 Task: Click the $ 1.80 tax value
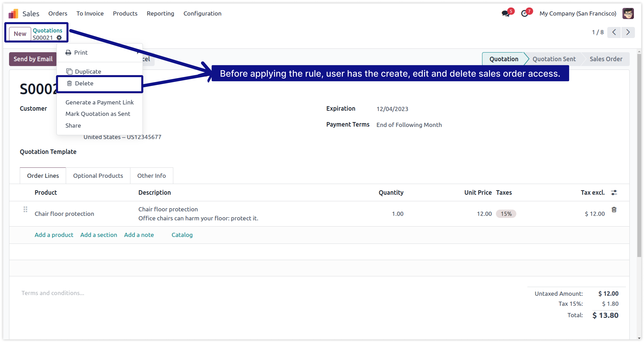pyautogui.click(x=610, y=304)
